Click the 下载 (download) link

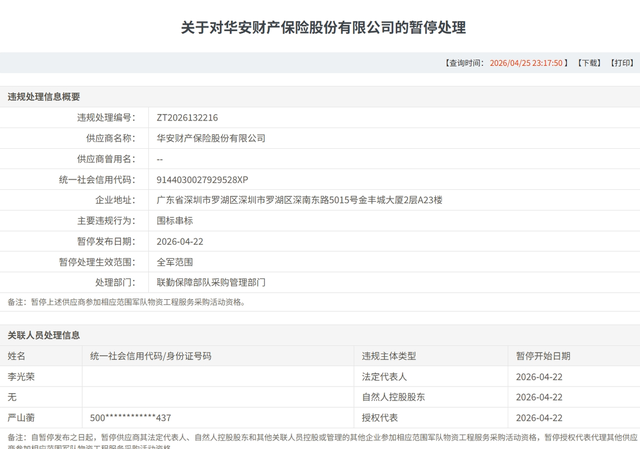[x=589, y=63]
